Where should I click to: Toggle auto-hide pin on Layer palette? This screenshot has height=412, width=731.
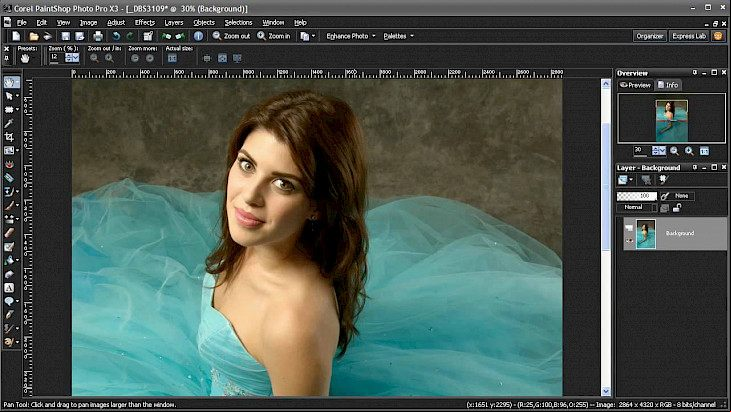click(x=695, y=167)
